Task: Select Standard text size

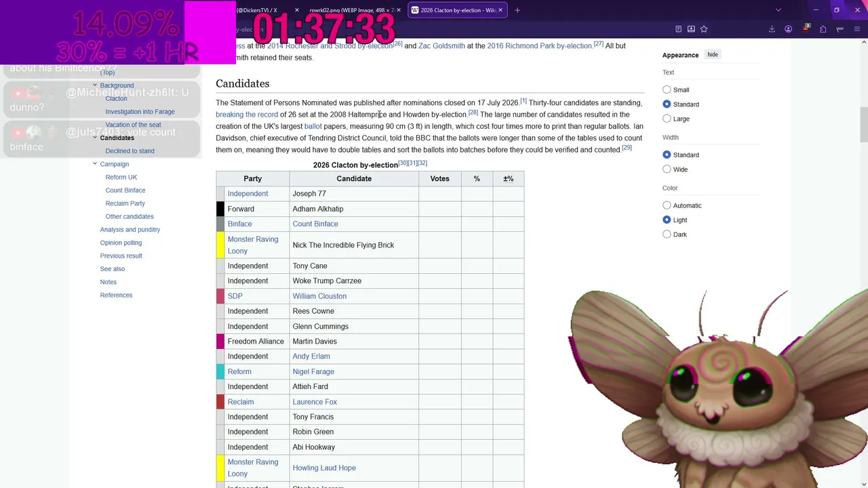Action: coord(667,104)
